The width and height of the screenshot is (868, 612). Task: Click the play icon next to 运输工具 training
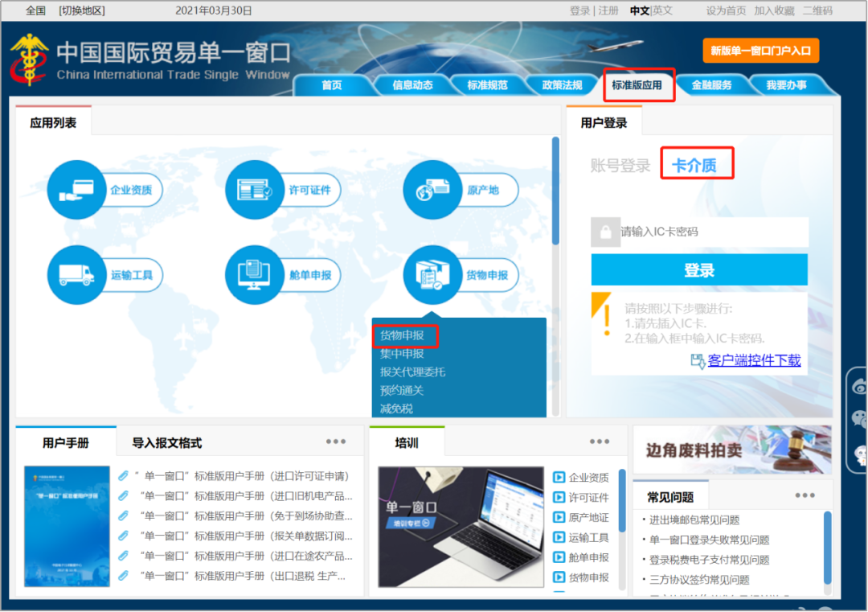pos(559,537)
